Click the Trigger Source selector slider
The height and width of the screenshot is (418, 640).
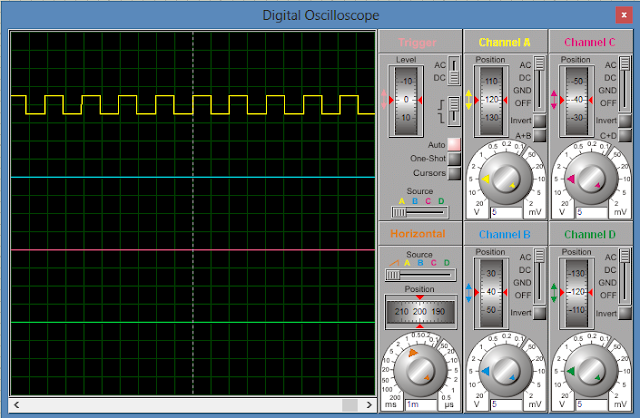tap(420, 212)
